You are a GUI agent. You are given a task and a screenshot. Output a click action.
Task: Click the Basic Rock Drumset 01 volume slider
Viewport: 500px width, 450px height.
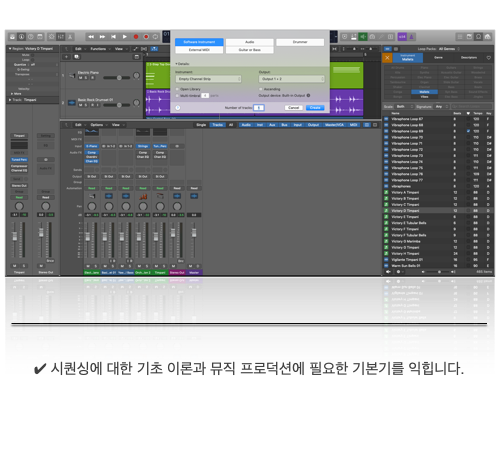pos(116,105)
